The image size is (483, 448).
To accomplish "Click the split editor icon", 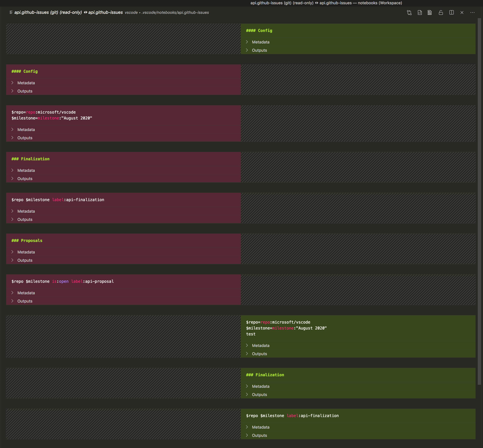I will 451,13.
